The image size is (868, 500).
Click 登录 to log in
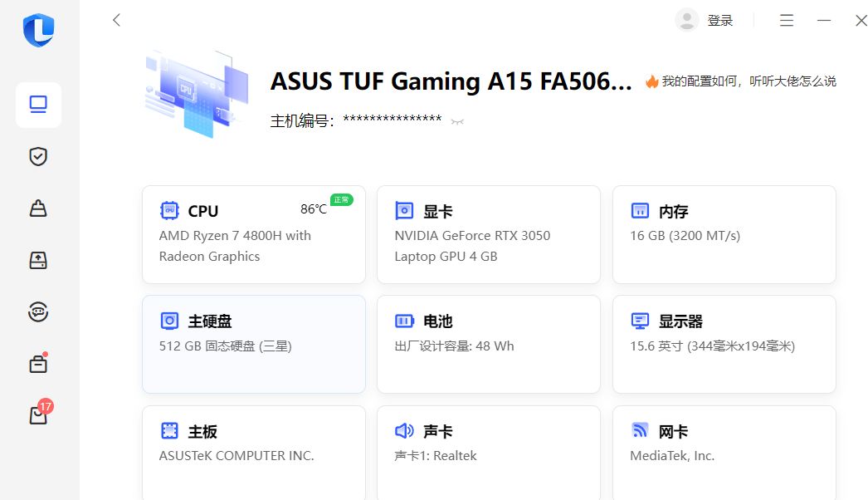pos(720,21)
